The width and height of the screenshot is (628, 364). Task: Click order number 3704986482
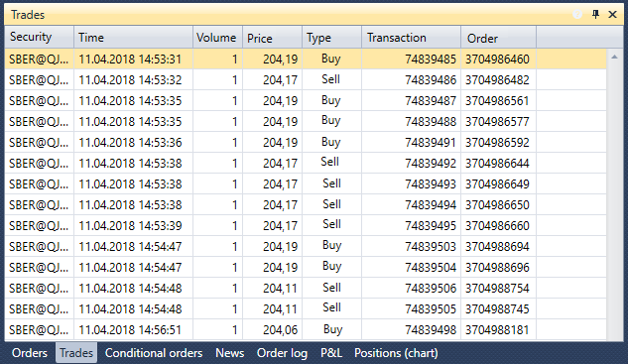pos(497,79)
